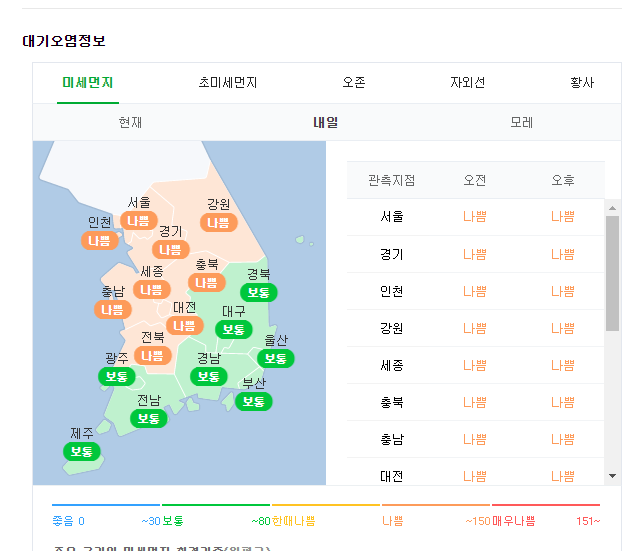Select the 자외선 tab
Screen dimensions: 633x551
point(467,82)
